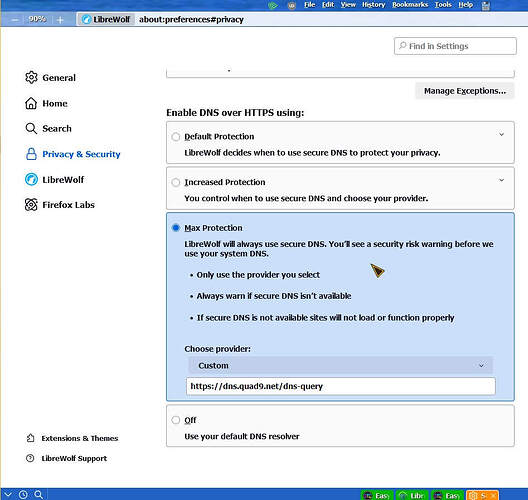
Task: Open Extensions & Themes link
Action: 80,438
